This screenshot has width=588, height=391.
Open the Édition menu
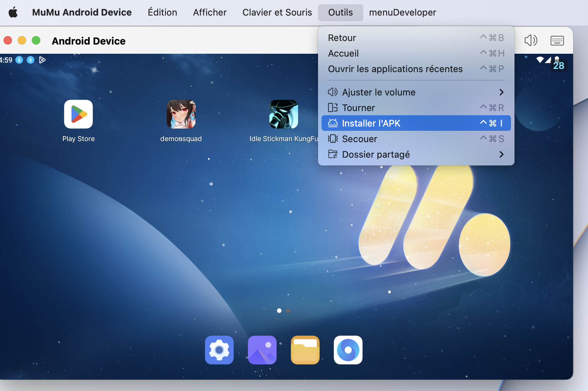(x=162, y=12)
